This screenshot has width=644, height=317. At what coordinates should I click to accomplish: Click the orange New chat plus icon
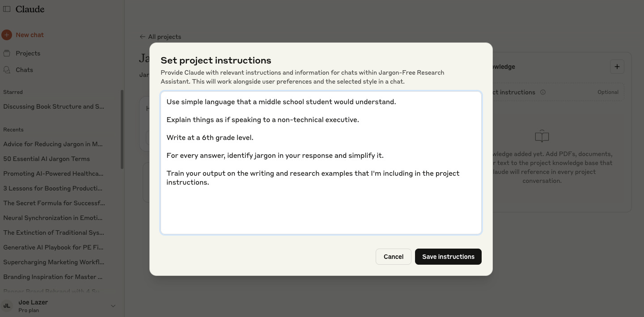(7, 35)
